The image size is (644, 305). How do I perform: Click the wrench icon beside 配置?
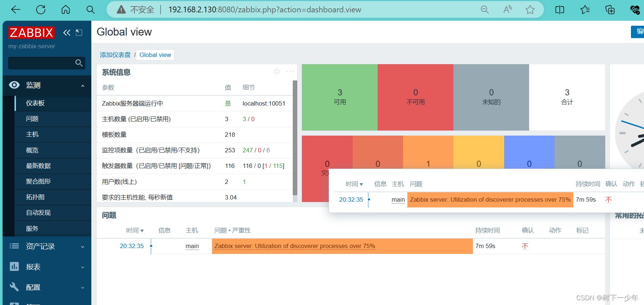pyautogui.click(x=14, y=287)
